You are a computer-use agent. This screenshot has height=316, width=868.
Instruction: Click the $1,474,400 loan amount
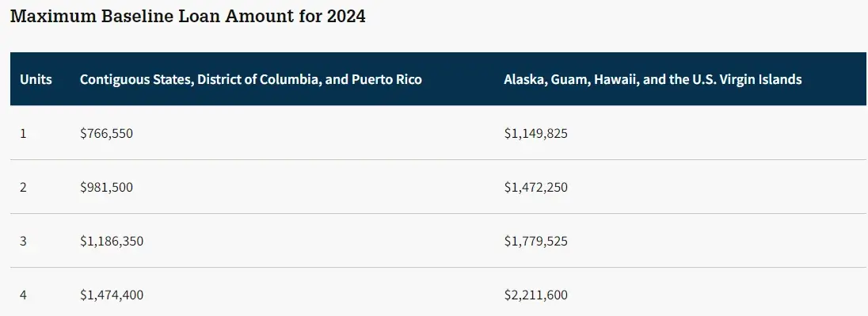(x=111, y=295)
